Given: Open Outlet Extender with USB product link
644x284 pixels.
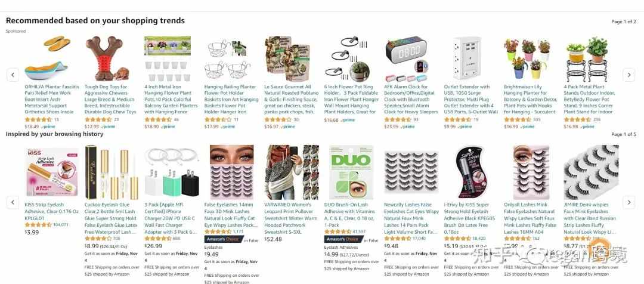Looking at the screenshot, I should click(471, 99).
